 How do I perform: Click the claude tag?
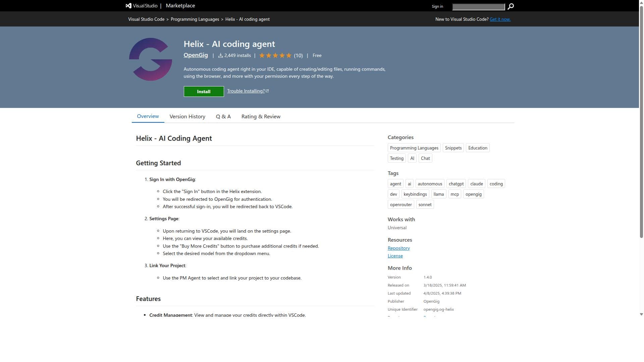[476, 184]
